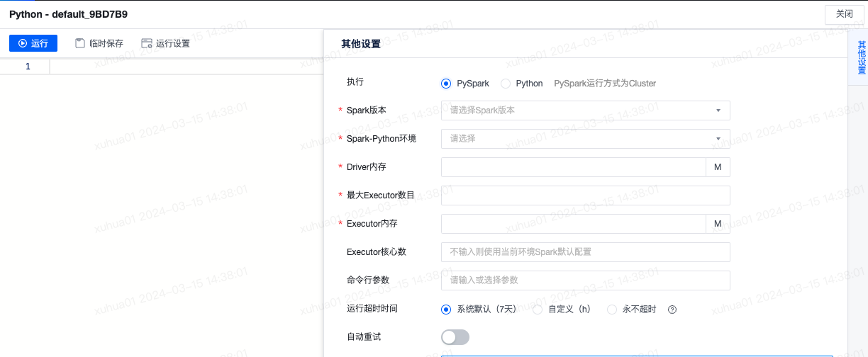Click the text PySpark运行方式为Cluster
This screenshot has height=357, width=868.
605,84
